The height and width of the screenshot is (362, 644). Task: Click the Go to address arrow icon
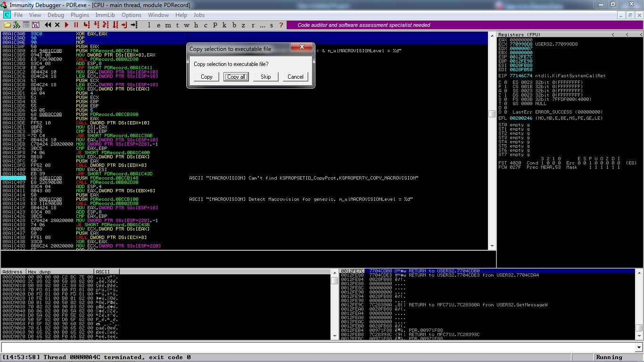click(134, 25)
